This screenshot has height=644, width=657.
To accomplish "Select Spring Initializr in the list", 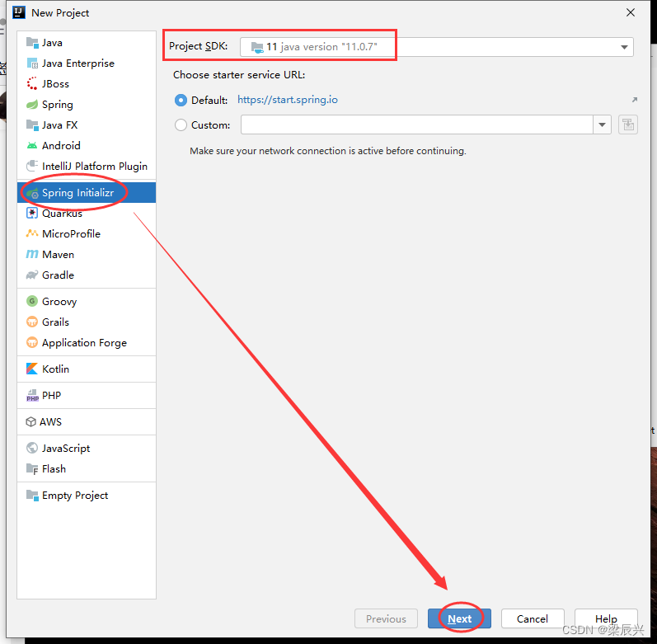I will (87, 193).
